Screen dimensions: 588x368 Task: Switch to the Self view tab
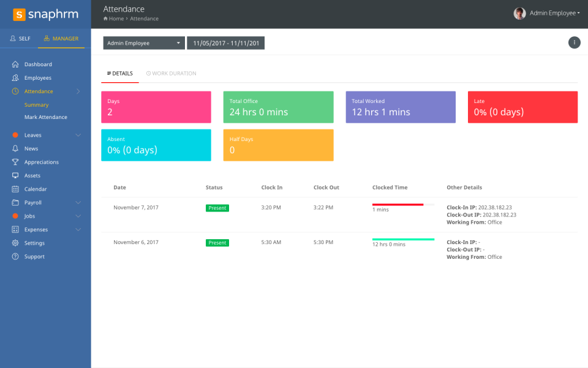20,38
